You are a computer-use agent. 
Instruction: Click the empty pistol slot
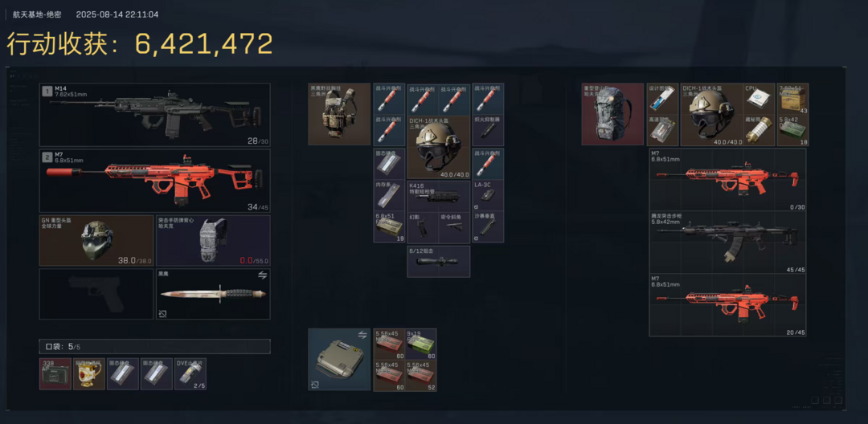[x=96, y=294]
